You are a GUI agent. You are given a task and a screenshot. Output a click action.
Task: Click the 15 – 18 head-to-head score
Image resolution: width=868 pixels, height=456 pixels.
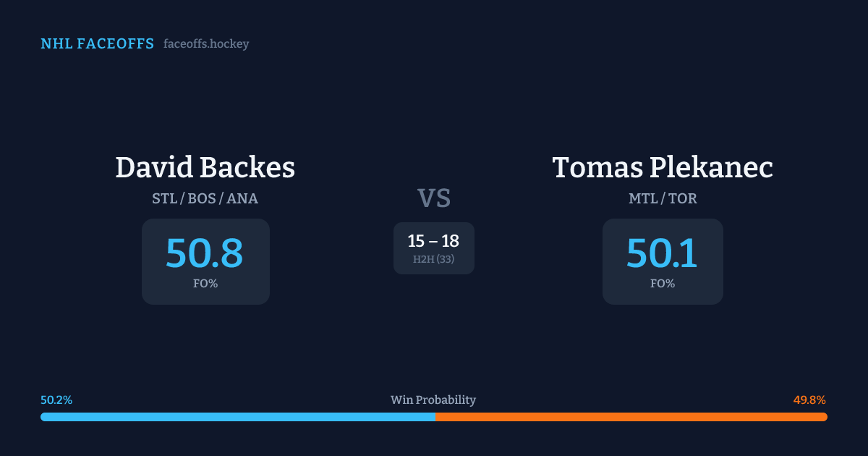click(x=434, y=241)
